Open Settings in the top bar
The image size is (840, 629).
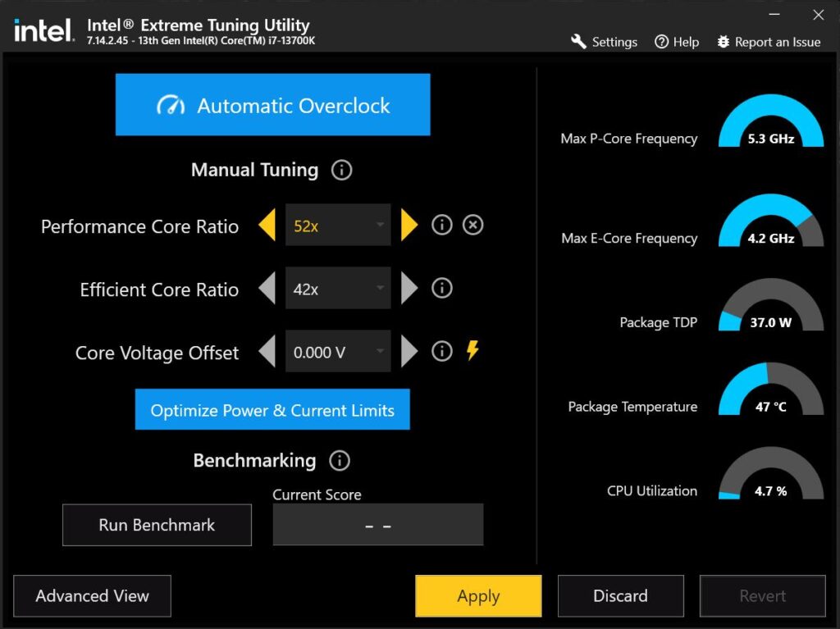click(x=605, y=42)
